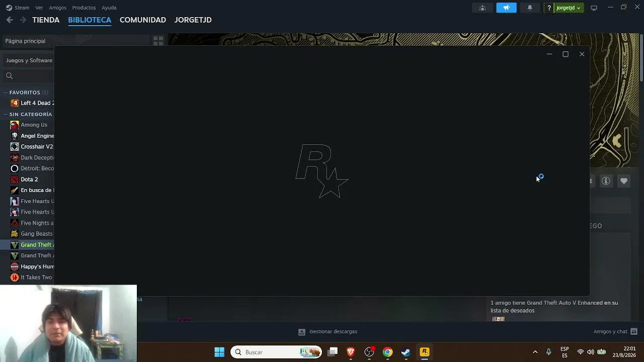Open game info icon on GTA page
The image size is (644, 362).
(x=606, y=181)
